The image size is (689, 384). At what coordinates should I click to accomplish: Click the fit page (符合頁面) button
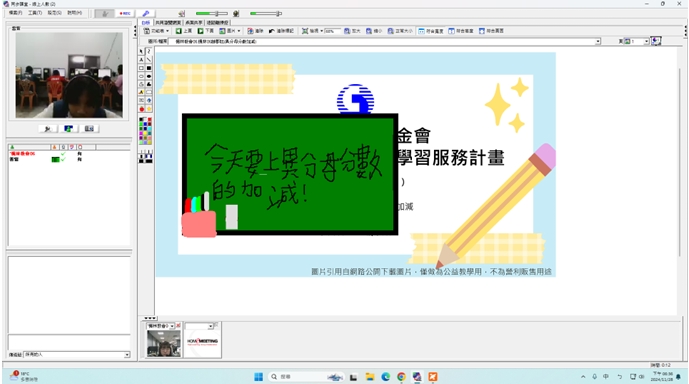tap(491, 31)
